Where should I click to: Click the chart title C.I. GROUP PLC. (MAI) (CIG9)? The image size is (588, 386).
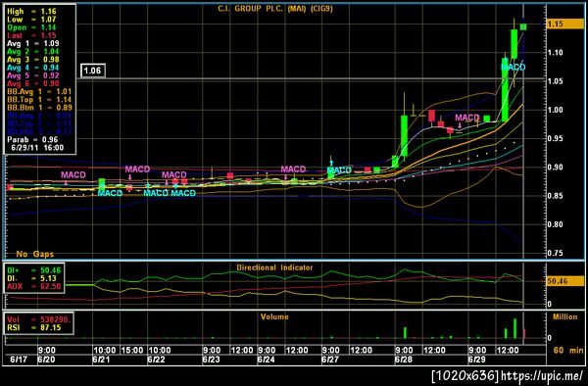[x=275, y=8]
